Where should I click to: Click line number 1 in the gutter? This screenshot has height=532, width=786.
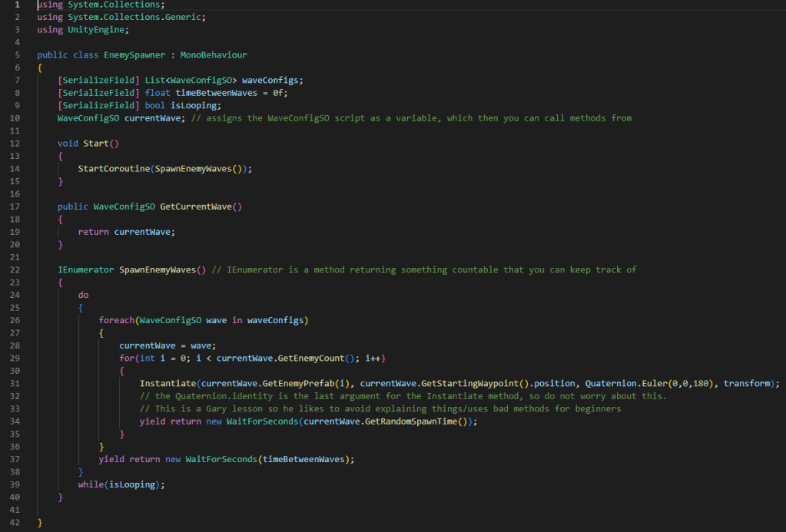point(16,5)
